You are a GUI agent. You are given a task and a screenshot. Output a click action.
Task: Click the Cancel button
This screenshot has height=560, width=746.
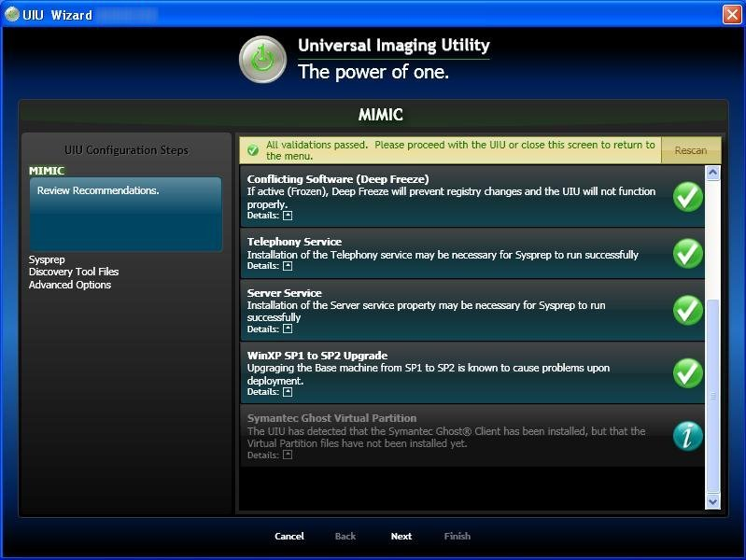click(x=289, y=537)
